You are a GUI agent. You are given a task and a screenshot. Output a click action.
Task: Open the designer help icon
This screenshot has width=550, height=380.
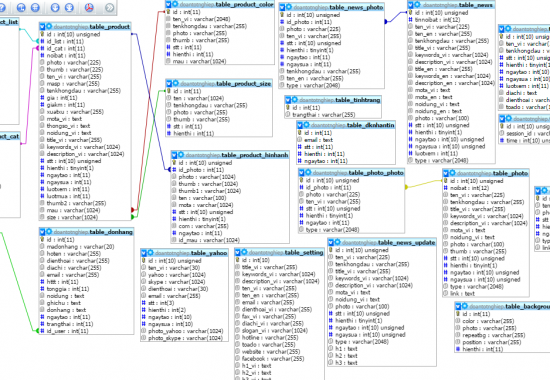2,7
